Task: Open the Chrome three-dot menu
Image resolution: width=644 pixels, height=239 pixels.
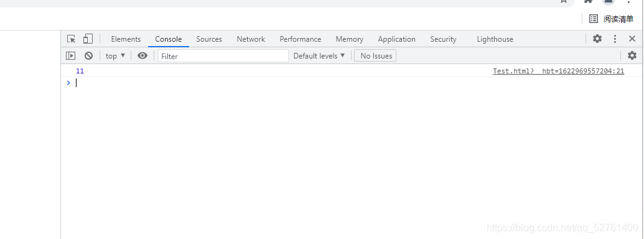Action: (x=628, y=1)
